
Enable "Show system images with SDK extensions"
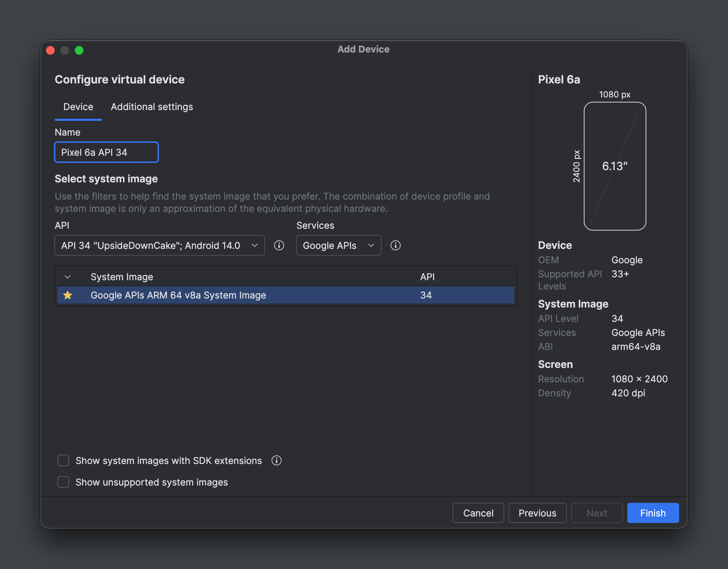(63, 460)
